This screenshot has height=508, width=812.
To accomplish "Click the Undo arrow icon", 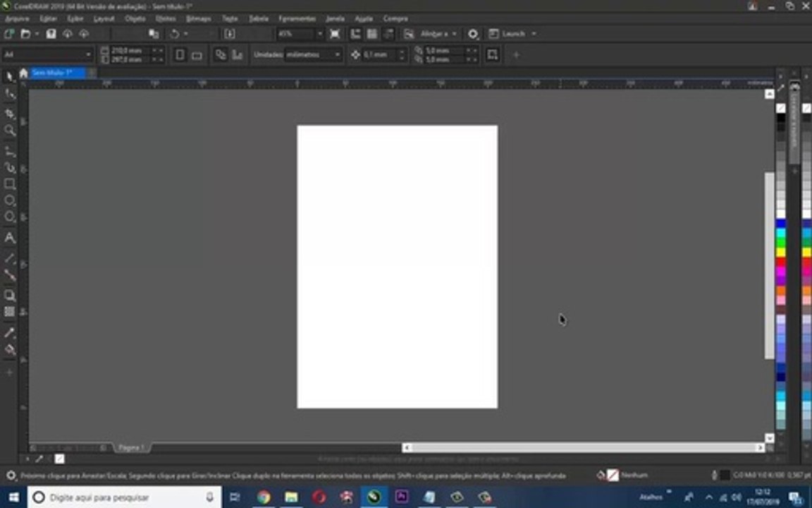I will point(175,34).
